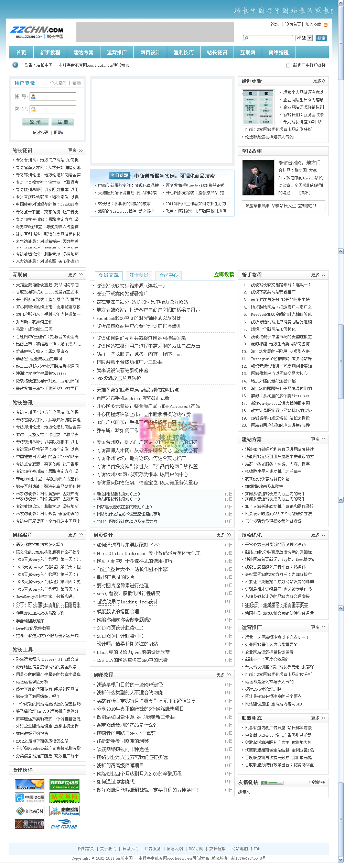Viewport: 345px width, 868px height.
Task: Open the DEDECMS partner logo
Action: [x=64, y=784]
